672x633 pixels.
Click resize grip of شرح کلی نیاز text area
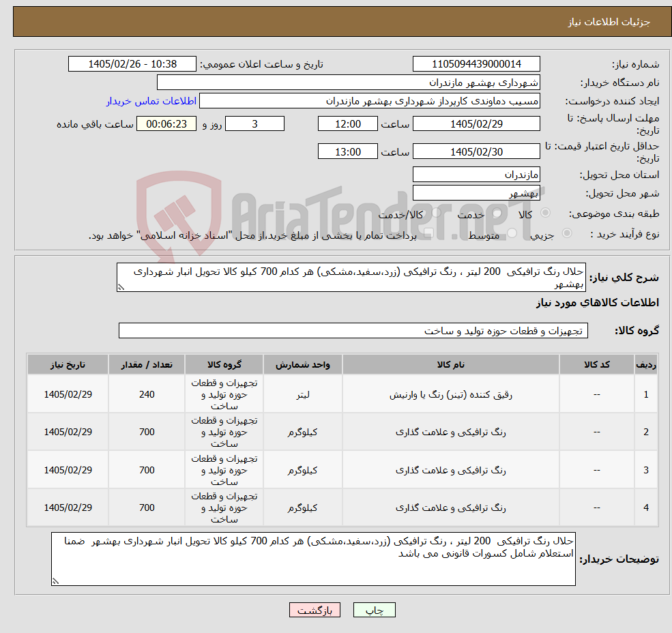click(x=121, y=288)
